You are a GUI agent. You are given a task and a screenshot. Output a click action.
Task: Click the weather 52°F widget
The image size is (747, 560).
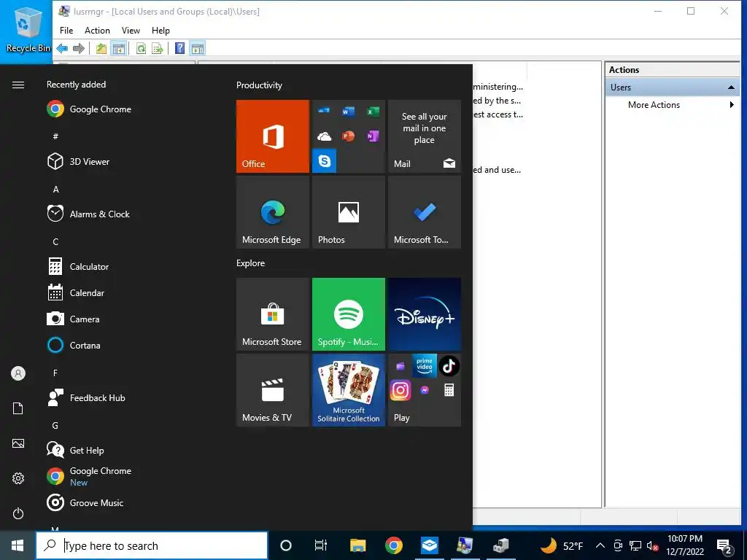pyautogui.click(x=562, y=545)
